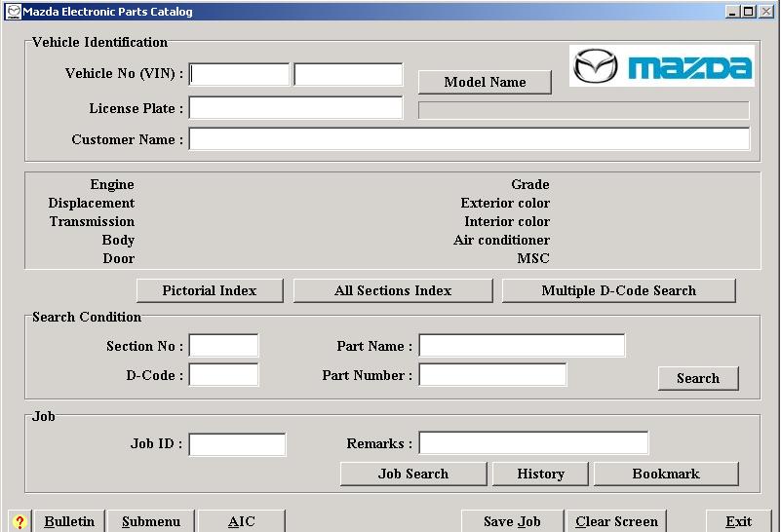The image size is (781, 532).
Task: Click the Mazda logo image
Action: point(661,66)
